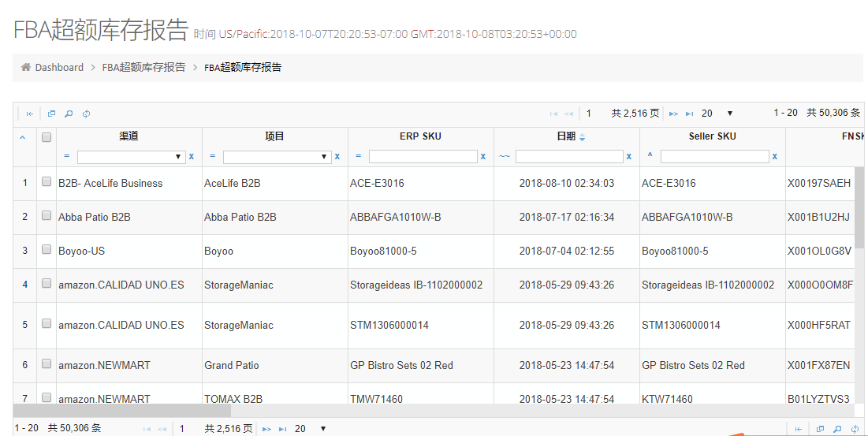Click top pager page number field
Screen dimensions: 868x436
click(595, 114)
